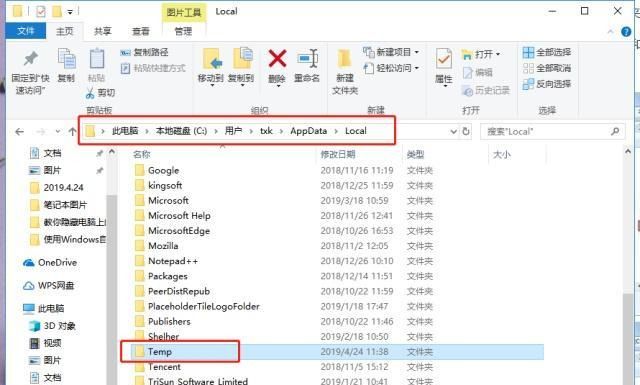Select the Microsoft Help folder
This screenshot has width=640, height=385.
[x=179, y=216]
